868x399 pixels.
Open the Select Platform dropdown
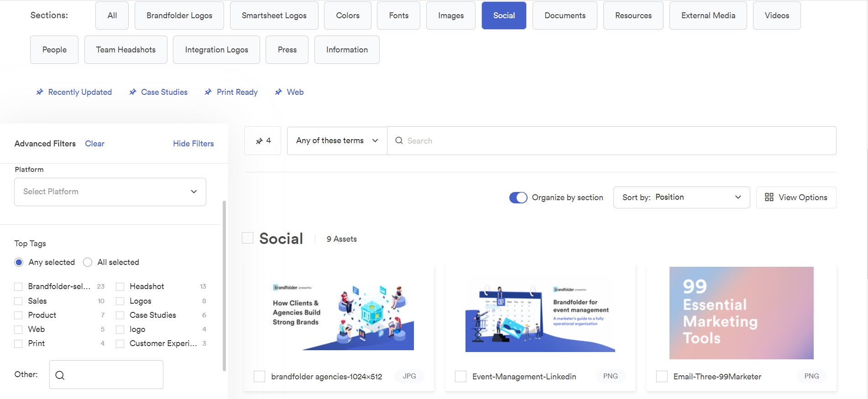[x=110, y=192]
